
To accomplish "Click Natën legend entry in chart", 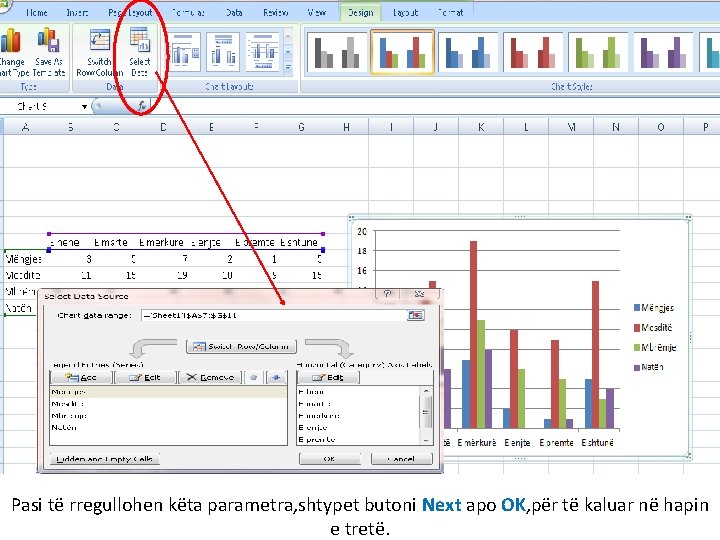I will click(648, 367).
